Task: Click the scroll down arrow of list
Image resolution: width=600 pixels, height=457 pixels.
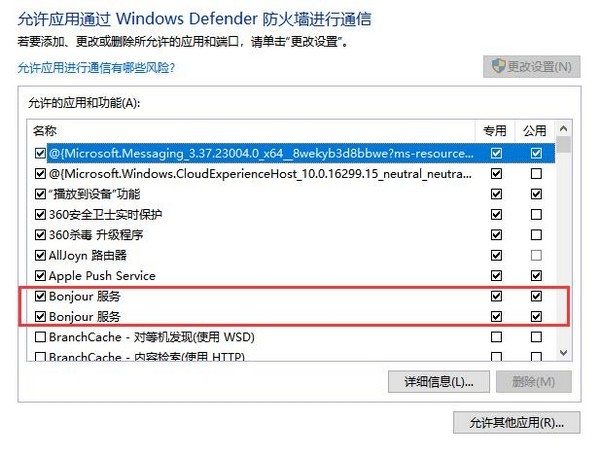Action: [x=564, y=352]
